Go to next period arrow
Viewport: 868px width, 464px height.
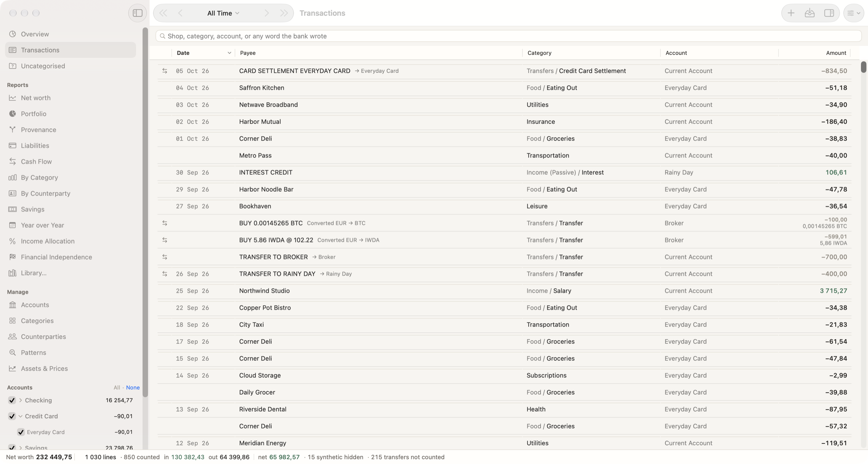[x=267, y=13]
